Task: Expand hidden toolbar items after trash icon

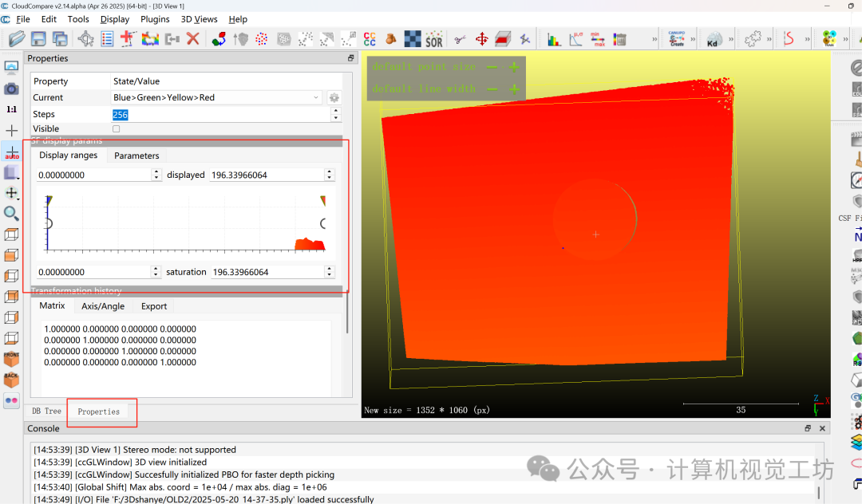Action: pos(654,40)
